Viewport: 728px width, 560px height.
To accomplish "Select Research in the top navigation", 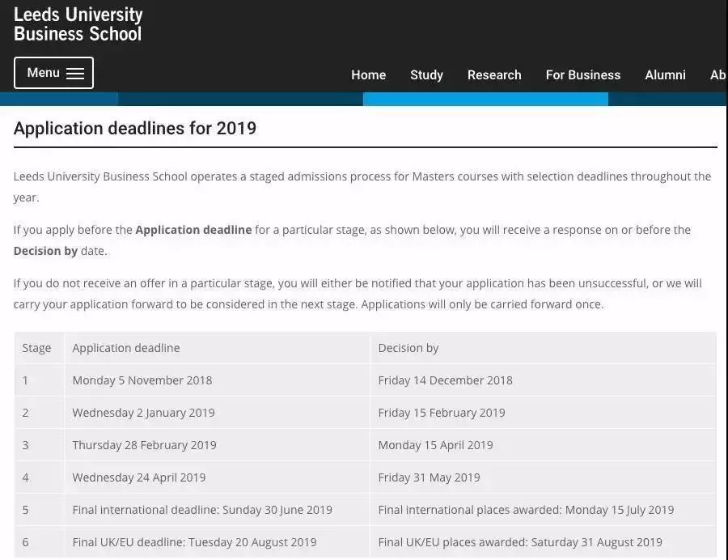I will (x=494, y=74).
